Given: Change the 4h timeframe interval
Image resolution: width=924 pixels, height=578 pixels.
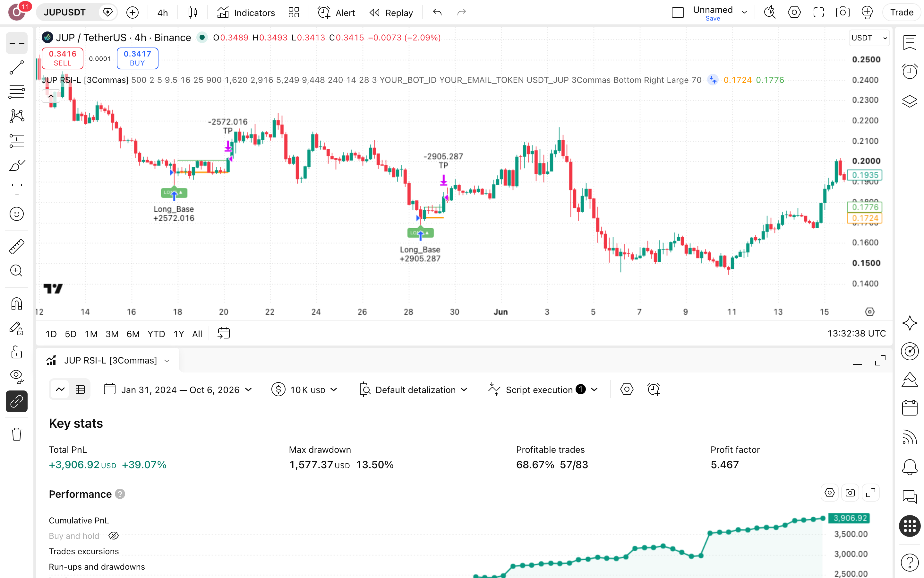Looking at the screenshot, I should pyautogui.click(x=162, y=13).
